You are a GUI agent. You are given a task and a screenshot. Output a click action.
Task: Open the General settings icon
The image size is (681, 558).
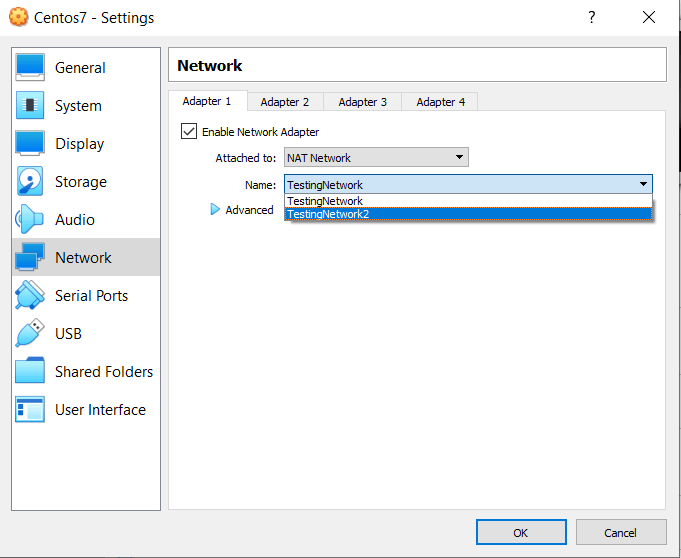tap(30, 67)
